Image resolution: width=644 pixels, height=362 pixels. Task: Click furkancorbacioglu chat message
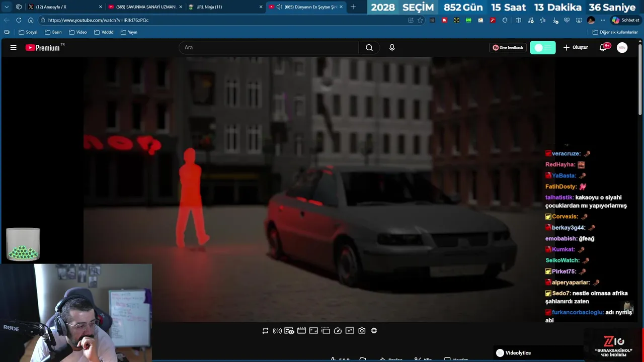(589, 316)
